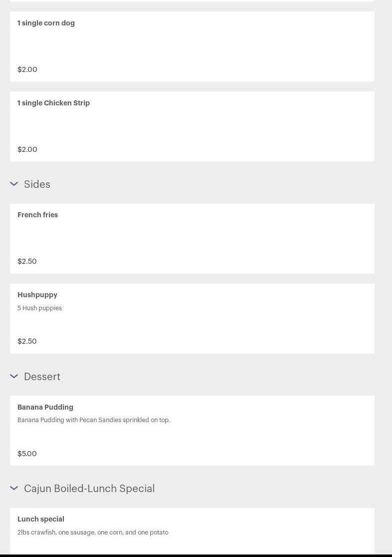392x557 pixels.
Task: Click the Pecan Sandies description text
Action: [94, 420]
